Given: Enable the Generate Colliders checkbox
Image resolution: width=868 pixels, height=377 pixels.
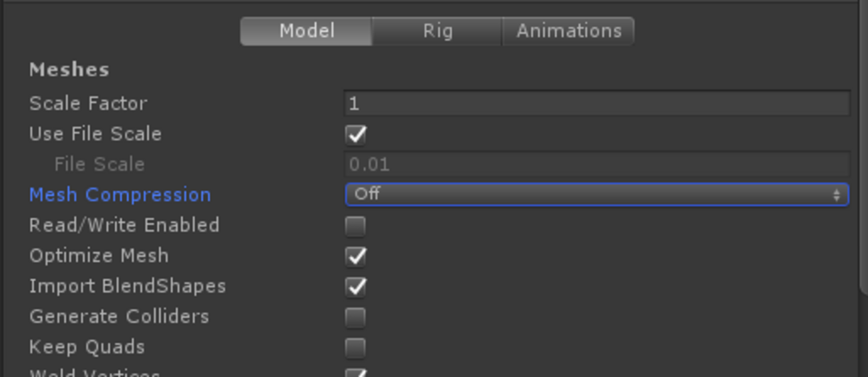Looking at the screenshot, I should [x=355, y=317].
